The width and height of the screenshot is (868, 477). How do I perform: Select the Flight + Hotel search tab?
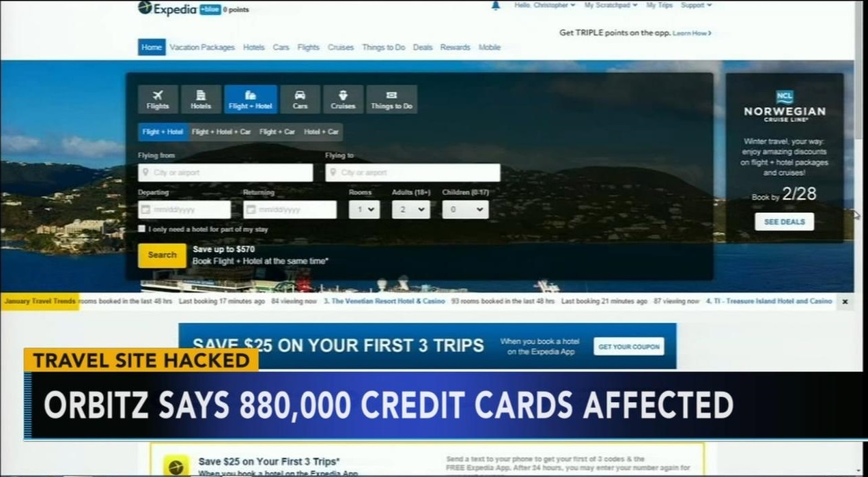[251, 100]
